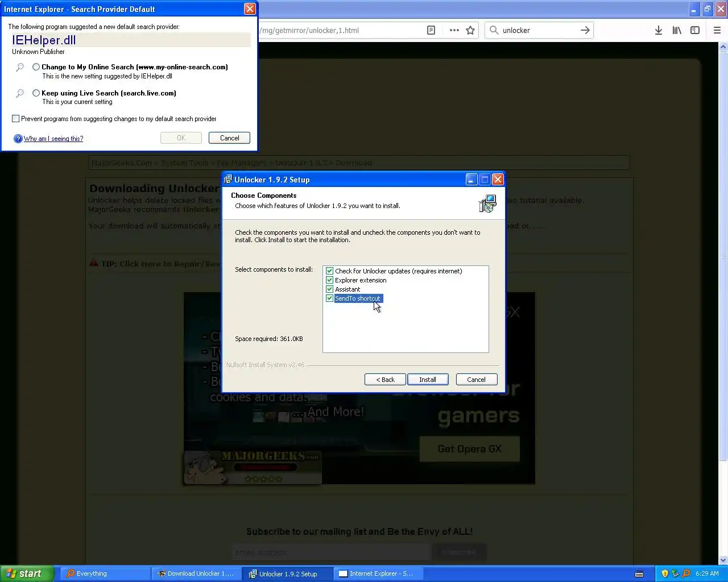Open page actions three-dot menu
The height and width of the screenshot is (582, 728).
[454, 30]
